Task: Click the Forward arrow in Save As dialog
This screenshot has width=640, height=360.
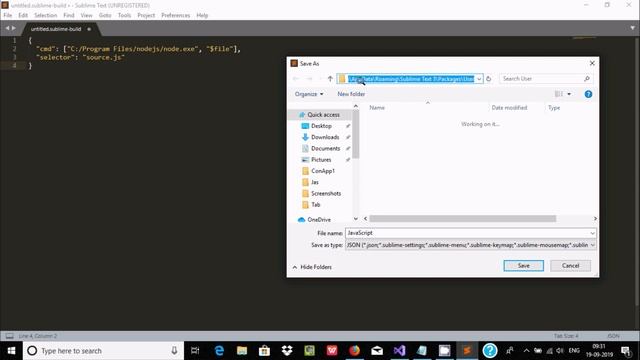Action: 309,78
